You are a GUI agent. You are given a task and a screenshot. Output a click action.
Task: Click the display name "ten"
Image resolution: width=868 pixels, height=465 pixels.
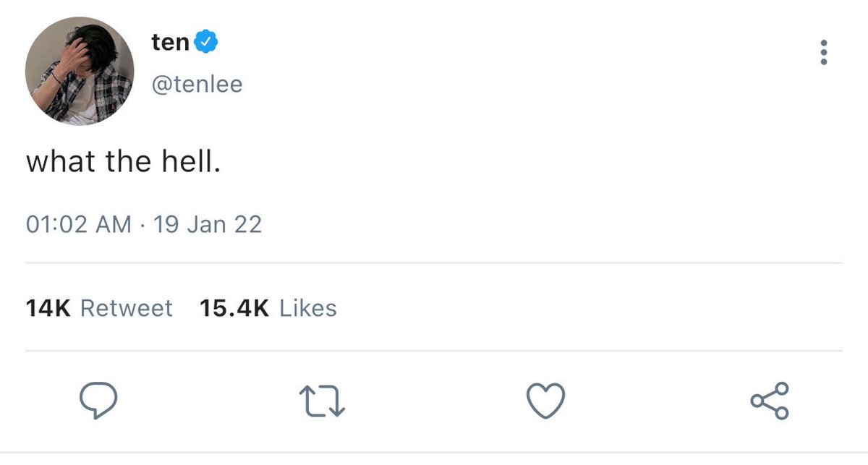pos(170,43)
